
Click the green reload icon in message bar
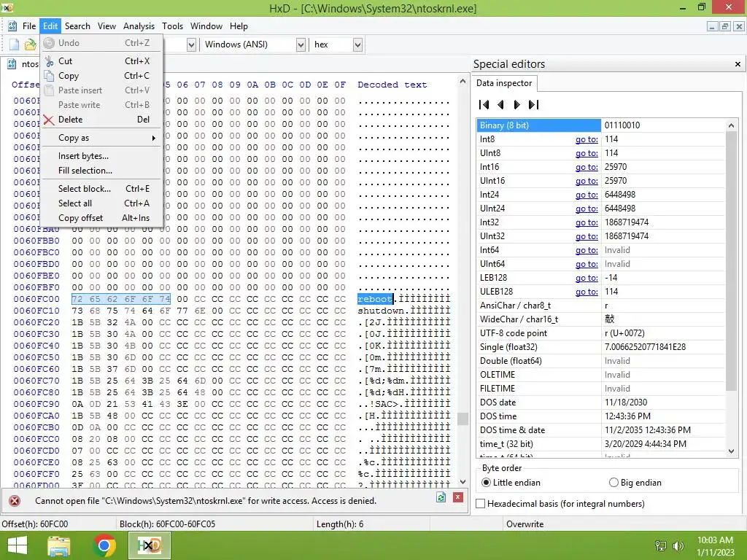(x=441, y=497)
